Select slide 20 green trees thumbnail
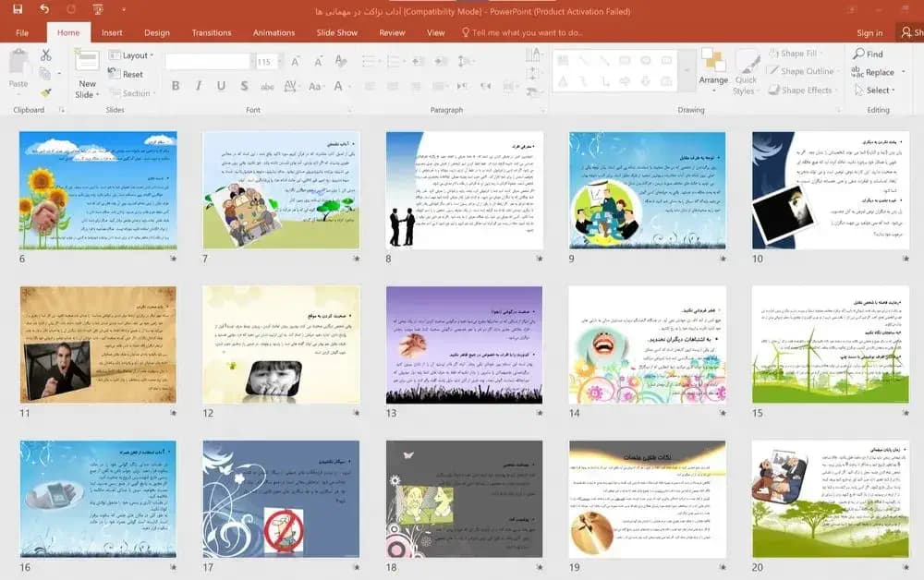The height and width of the screenshot is (580, 924). pyautogui.click(x=831, y=500)
